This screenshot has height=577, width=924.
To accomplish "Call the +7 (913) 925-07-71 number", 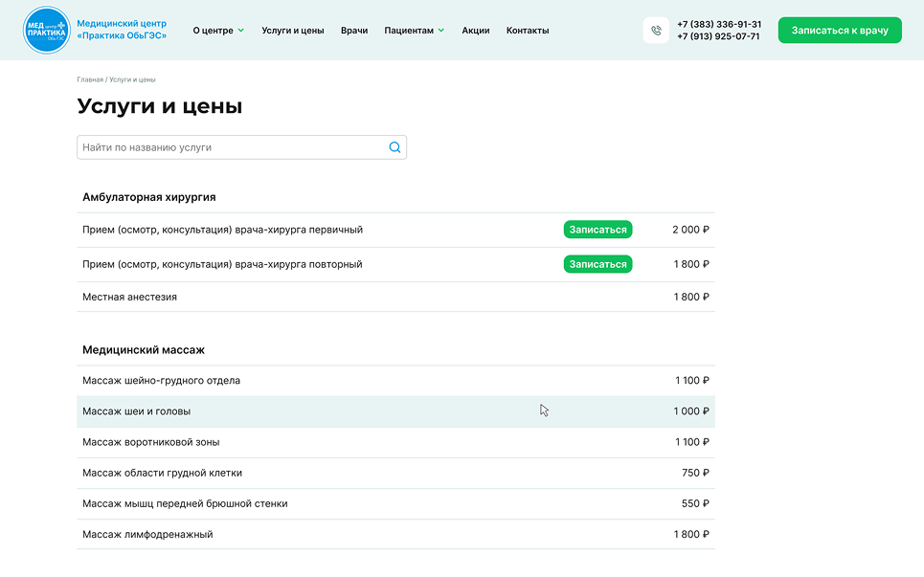I will 718,36.
